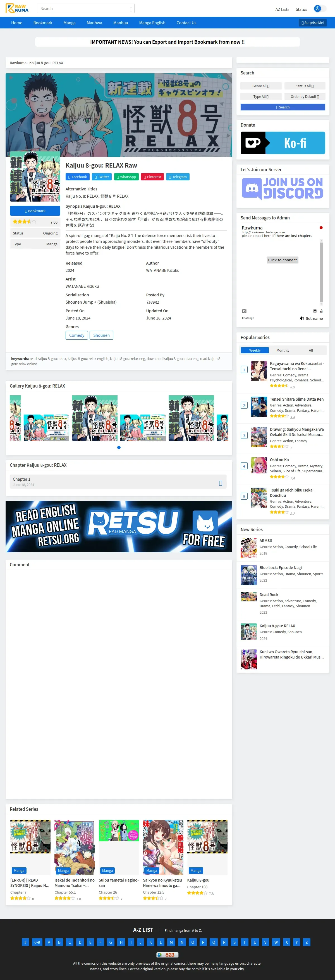Open Order by Default dropdown
Viewport: 335px width, 980px height.
305,97
